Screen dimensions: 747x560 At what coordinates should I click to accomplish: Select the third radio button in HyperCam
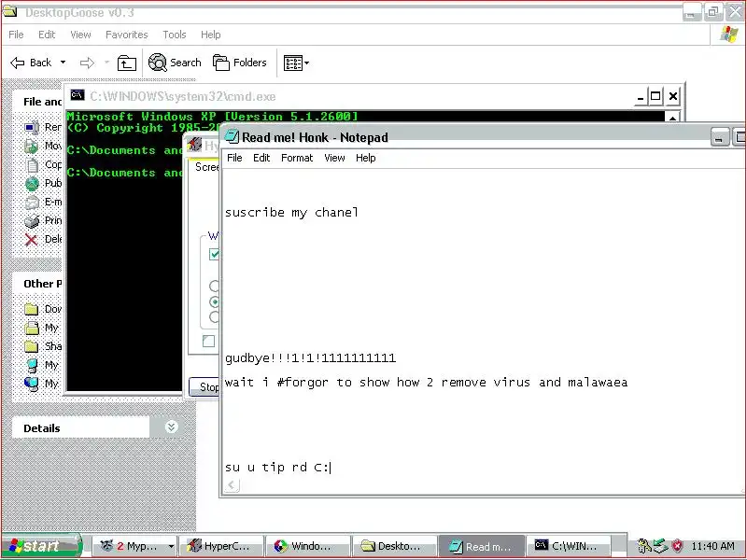214,317
